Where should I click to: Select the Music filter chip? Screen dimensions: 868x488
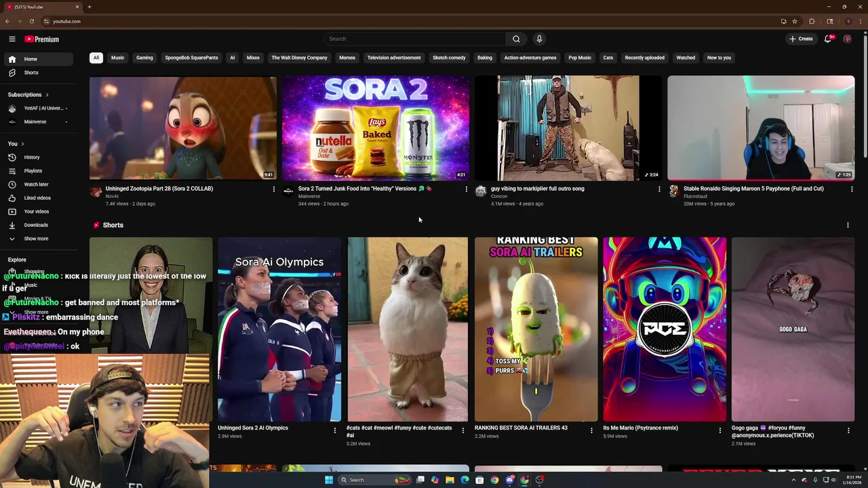click(x=117, y=58)
